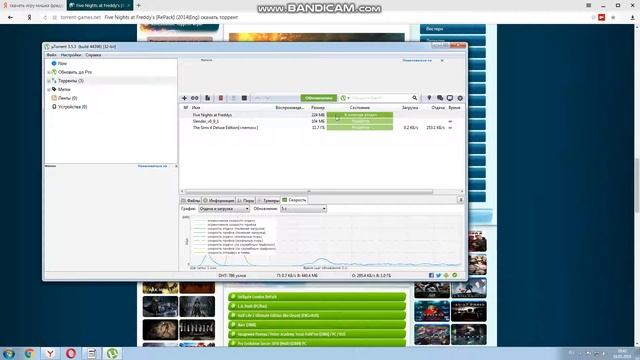Screen dimensions: 640x360
Task: Sort by the Размер column header
Action: (x=318, y=108)
